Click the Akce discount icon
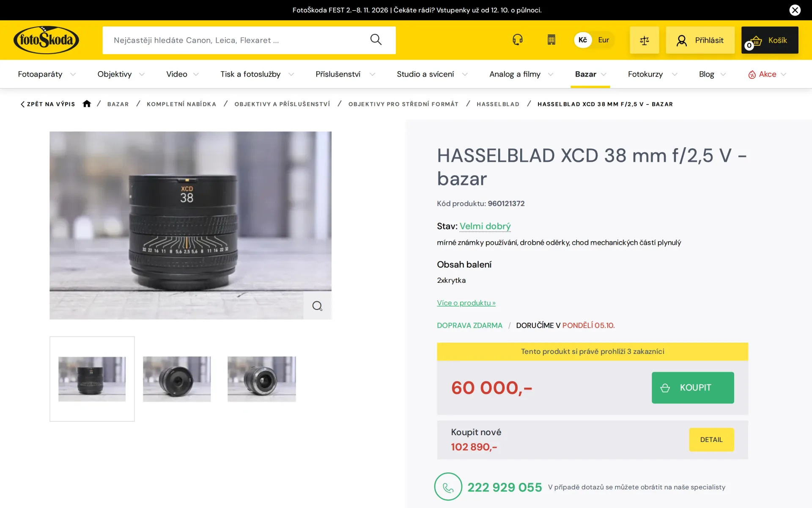The height and width of the screenshot is (508, 812). point(752,75)
